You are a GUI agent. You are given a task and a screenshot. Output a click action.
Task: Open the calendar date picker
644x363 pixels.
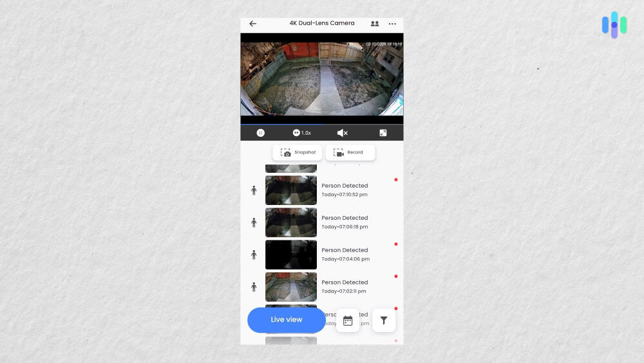[348, 320]
